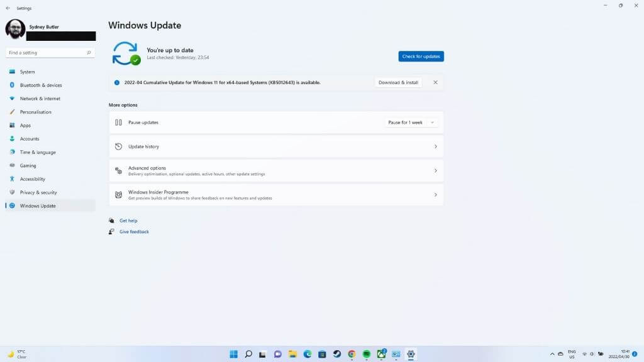Viewport: 644px width, 362px height.
Task: Open the Get help link
Action: (128, 221)
